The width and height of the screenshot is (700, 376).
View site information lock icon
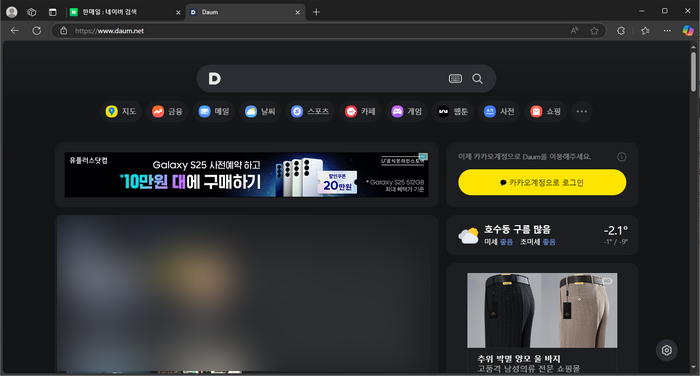point(64,31)
